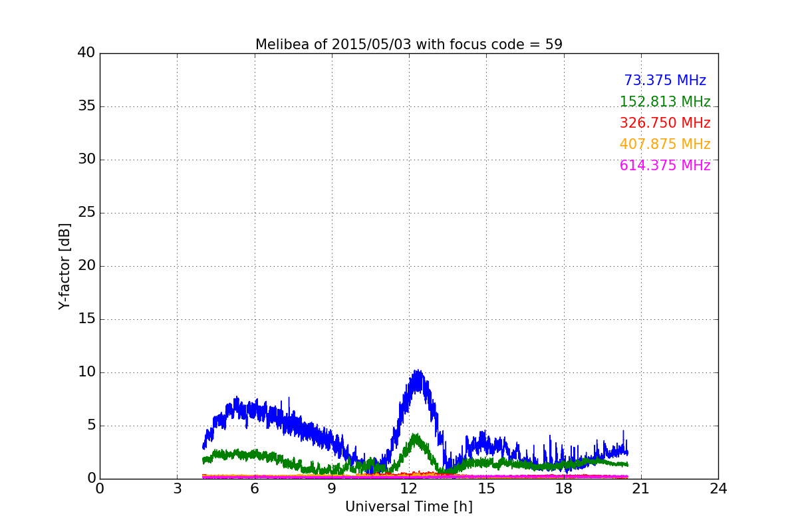Click y-axis tick label '35'
Viewport: 798px width, 532px height.
point(86,106)
